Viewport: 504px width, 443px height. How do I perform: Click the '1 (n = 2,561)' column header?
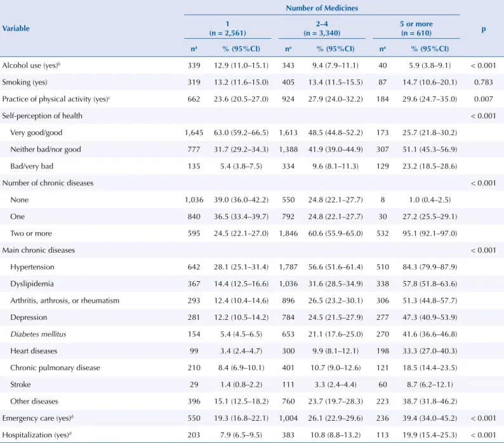pos(228,29)
